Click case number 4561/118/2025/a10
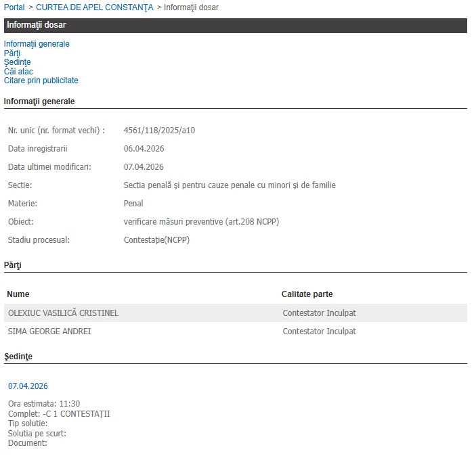The width and height of the screenshot is (476, 458). pyautogui.click(x=159, y=130)
